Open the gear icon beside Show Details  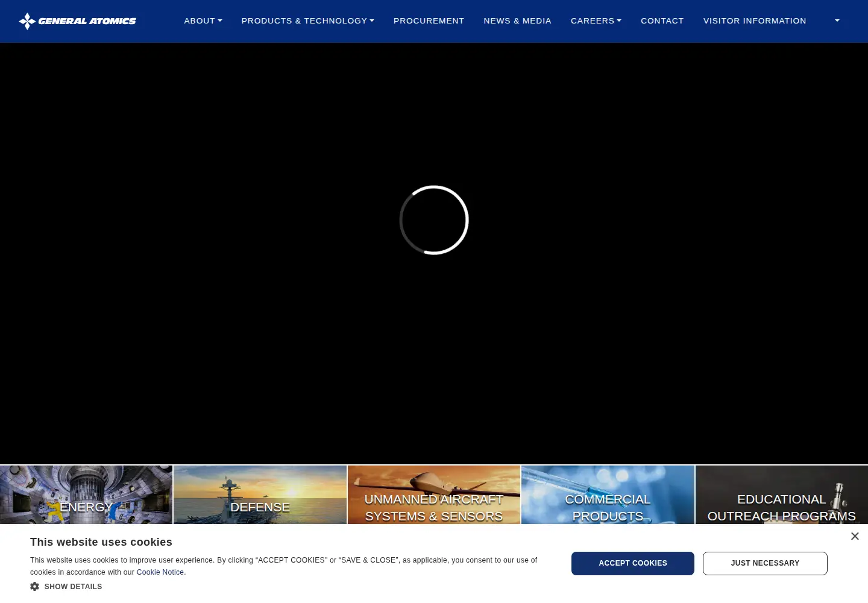pos(35,586)
